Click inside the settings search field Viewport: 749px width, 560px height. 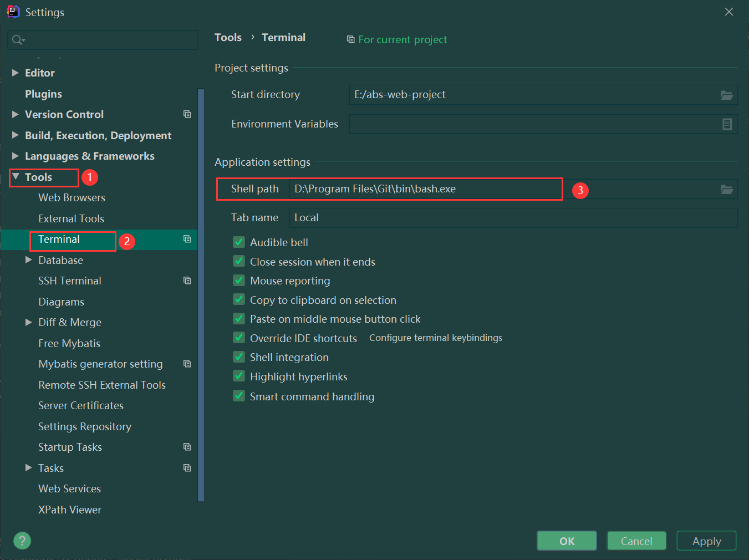(x=103, y=40)
